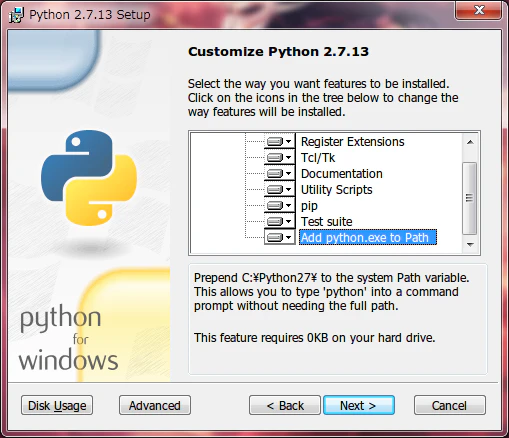Open install dropdown for Add python.exe to Path
The height and width of the screenshot is (438, 509).
click(x=280, y=237)
